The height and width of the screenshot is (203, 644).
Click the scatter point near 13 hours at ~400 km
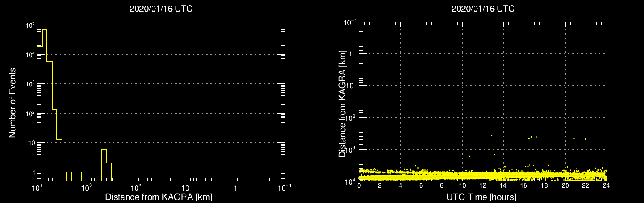(x=492, y=135)
